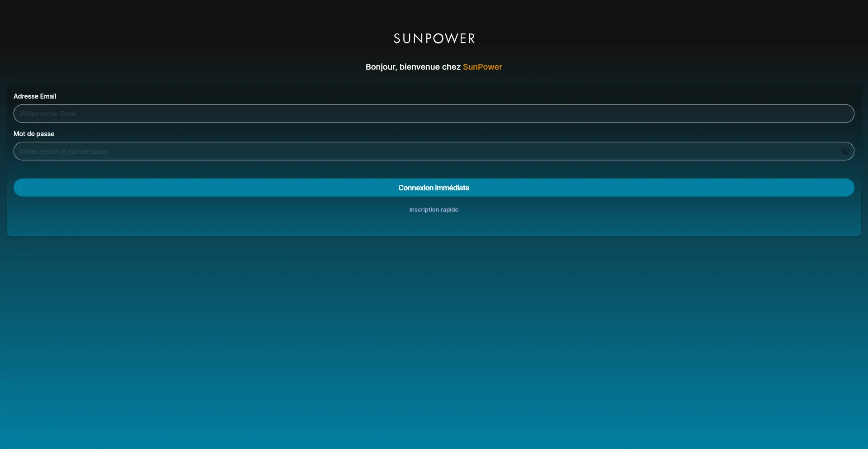Select the Adresse Email label
868x449 pixels.
pos(35,96)
